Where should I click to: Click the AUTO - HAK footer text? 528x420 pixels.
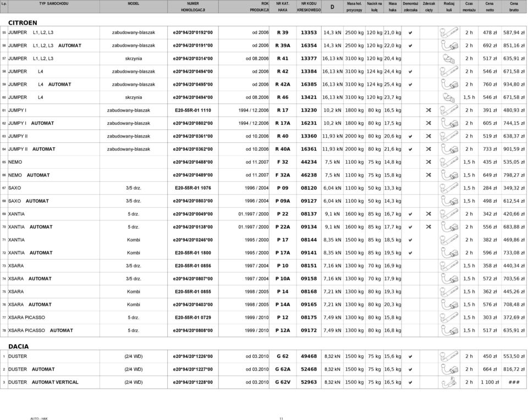pyautogui.click(x=39, y=418)
